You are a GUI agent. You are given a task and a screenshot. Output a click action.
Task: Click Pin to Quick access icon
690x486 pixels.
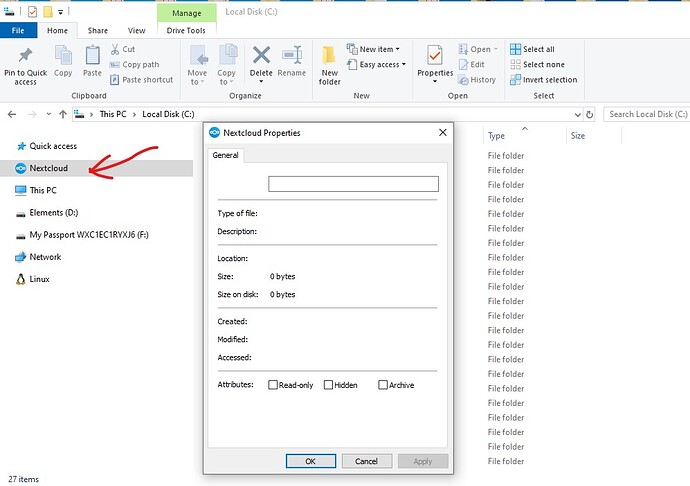click(x=25, y=56)
